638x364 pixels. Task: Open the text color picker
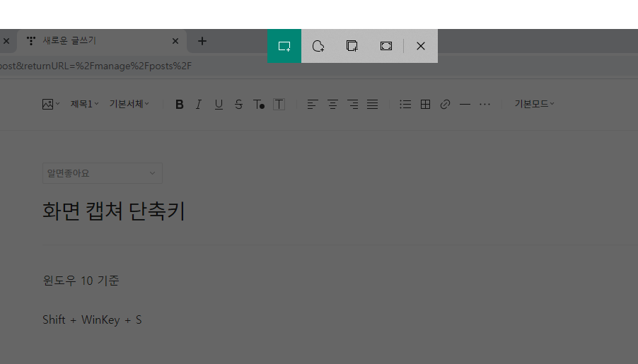259,105
